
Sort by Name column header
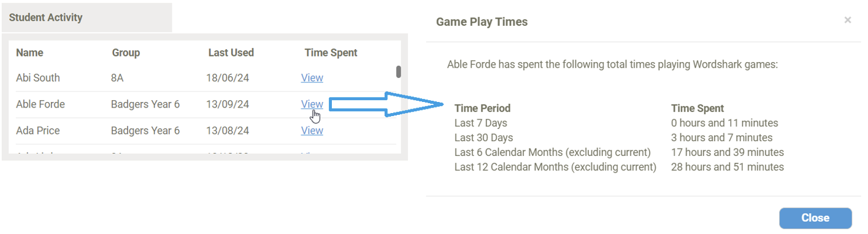[x=29, y=53]
